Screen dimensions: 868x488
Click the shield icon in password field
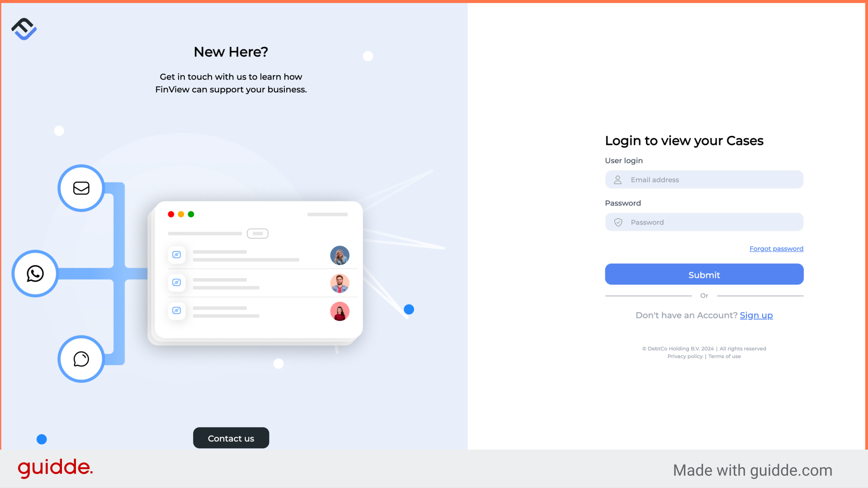click(x=618, y=222)
